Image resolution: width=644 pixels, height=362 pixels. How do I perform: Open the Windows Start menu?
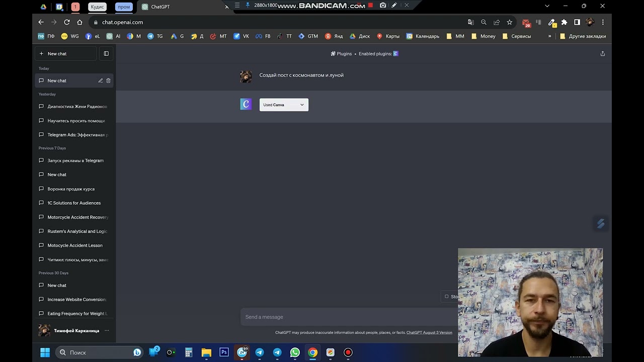pos(45,352)
